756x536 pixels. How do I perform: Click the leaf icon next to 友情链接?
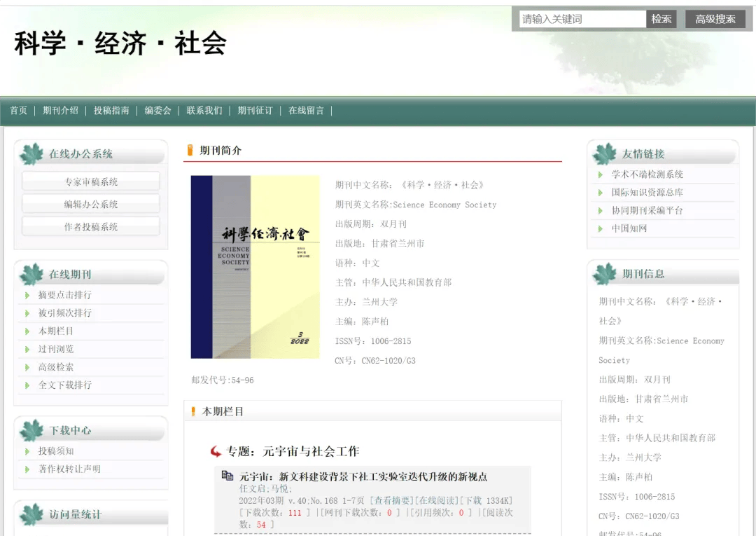pyautogui.click(x=605, y=154)
